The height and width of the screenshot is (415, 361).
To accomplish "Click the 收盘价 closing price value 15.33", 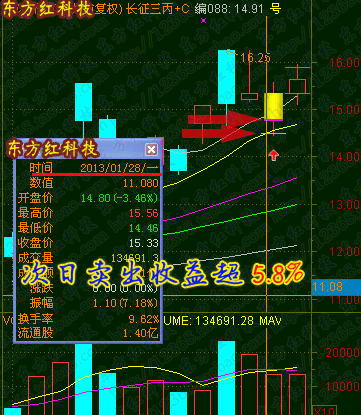I will [144, 243].
